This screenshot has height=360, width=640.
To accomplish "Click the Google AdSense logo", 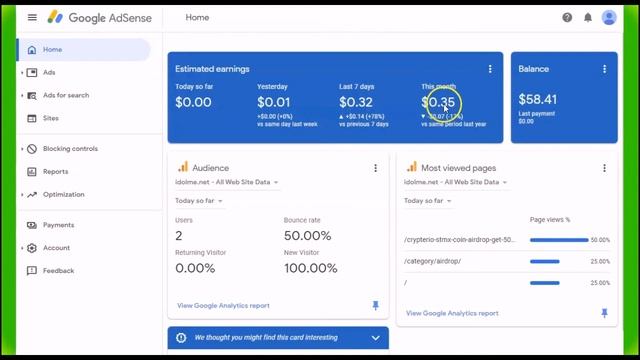I will click(x=100, y=18).
